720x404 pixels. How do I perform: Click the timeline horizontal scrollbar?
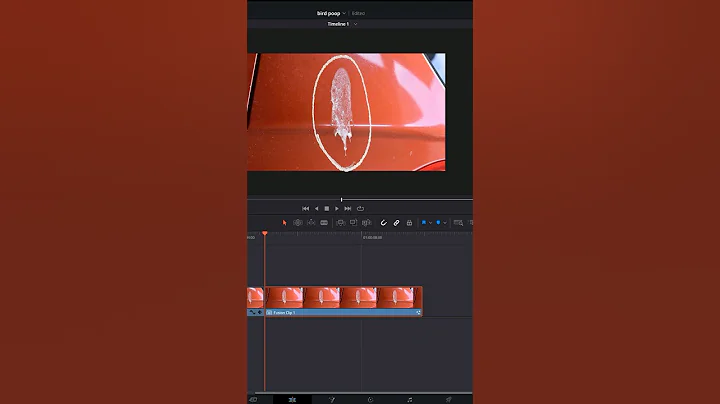[x=363, y=393]
